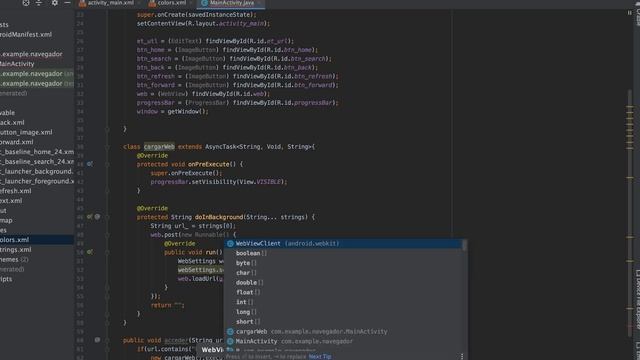Select the themes (2) tree node
640x360 pixels.
[x=14, y=259]
